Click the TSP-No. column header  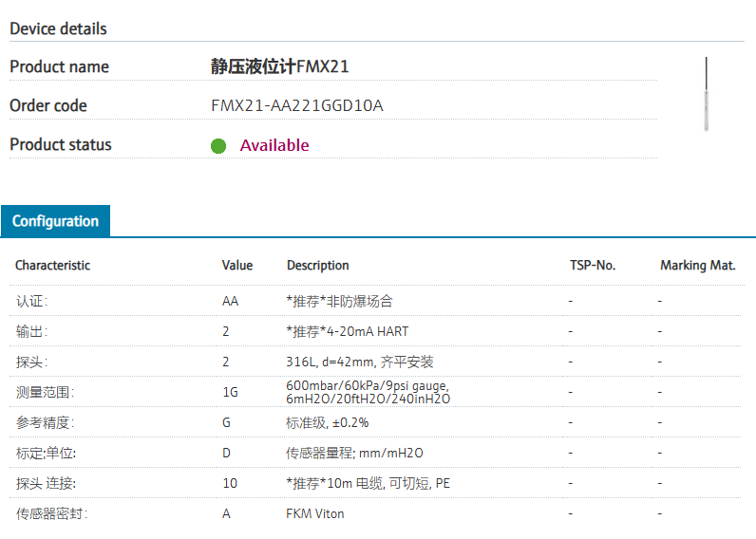coord(593,266)
